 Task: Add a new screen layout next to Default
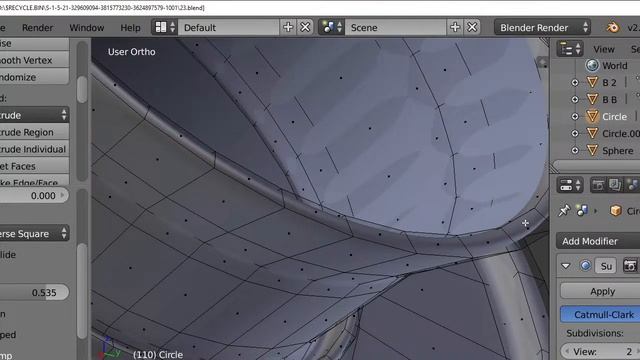288,27
